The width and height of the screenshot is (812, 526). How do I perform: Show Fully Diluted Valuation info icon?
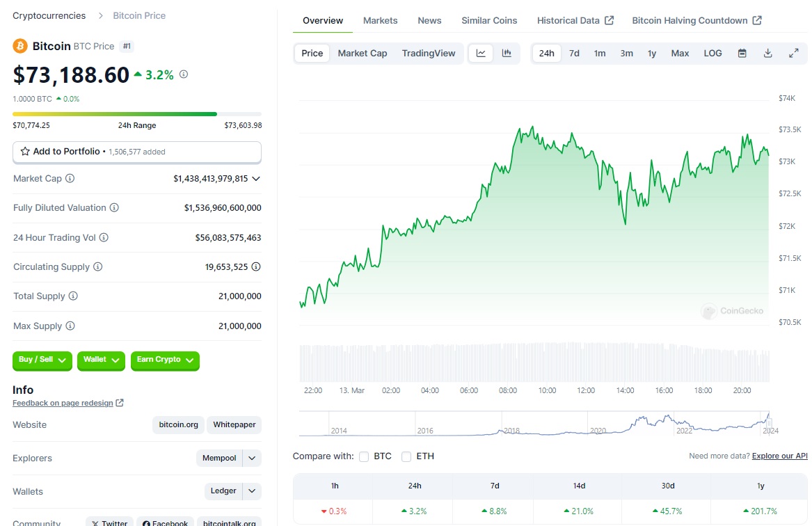coord(114,207)
